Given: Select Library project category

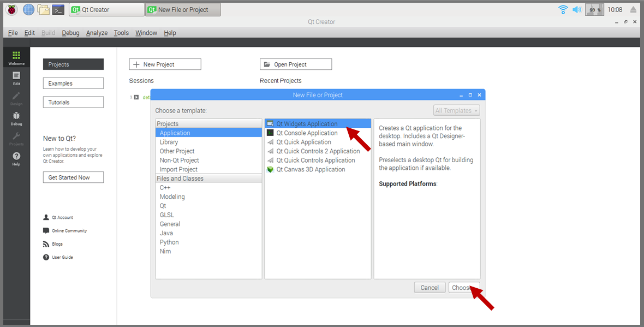Looking at the screenshot, I should coord(208,142).
